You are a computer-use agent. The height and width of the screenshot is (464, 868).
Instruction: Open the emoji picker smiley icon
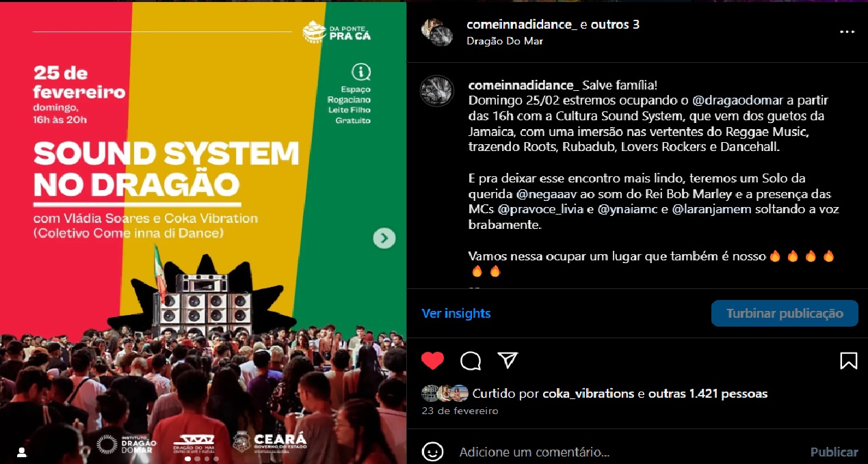tap(432, 452)
